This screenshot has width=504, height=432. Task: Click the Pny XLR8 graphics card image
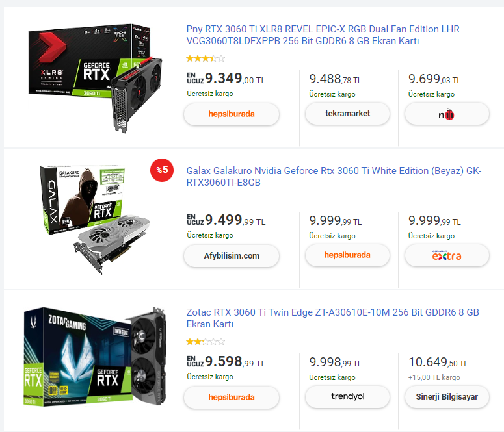tap(95, 78)
